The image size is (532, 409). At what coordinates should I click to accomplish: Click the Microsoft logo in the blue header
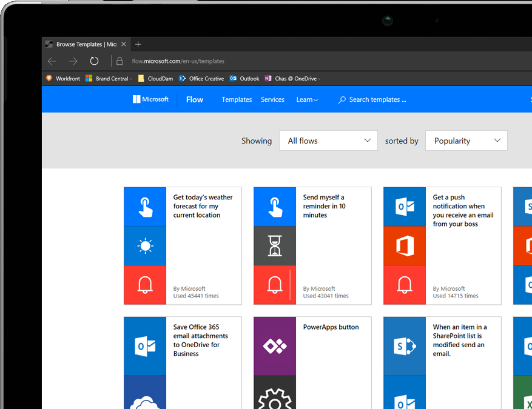tap(150, 99)
